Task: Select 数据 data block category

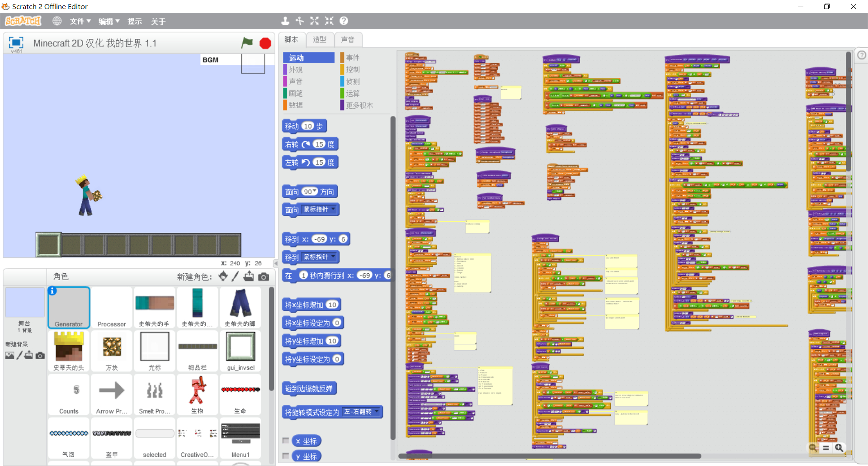Action: coord(309,105)
